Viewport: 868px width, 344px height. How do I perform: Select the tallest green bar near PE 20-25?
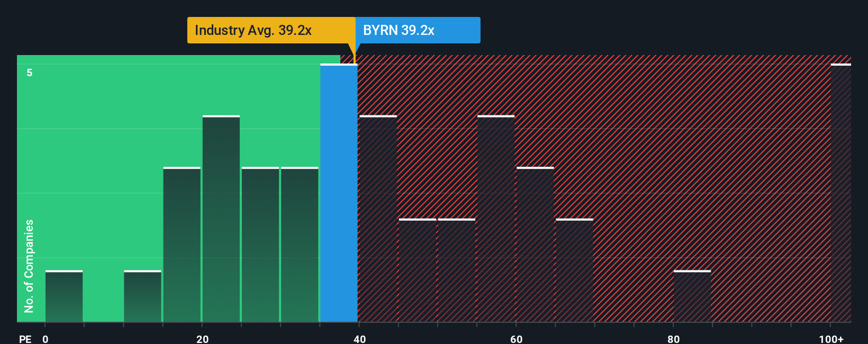point(221,219)
